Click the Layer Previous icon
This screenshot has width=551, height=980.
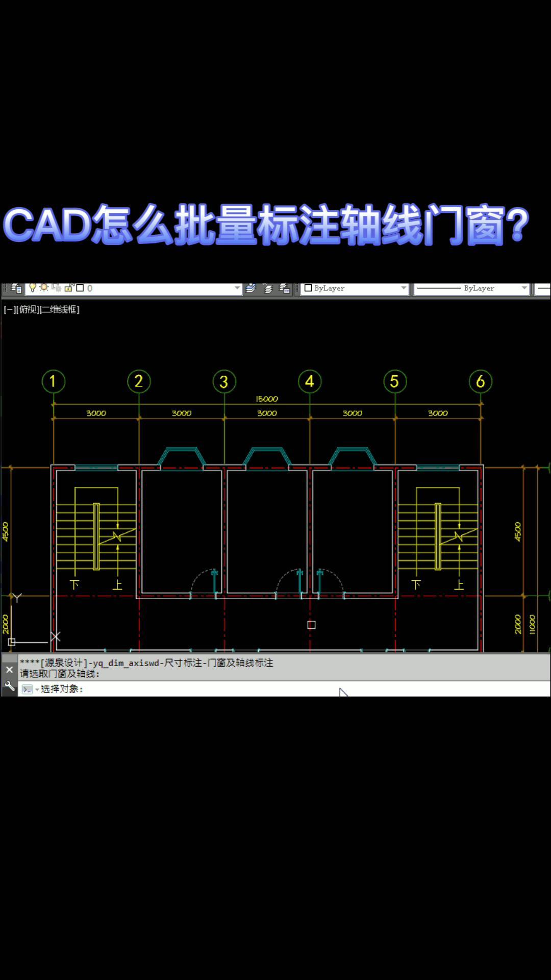pos(268,288)
